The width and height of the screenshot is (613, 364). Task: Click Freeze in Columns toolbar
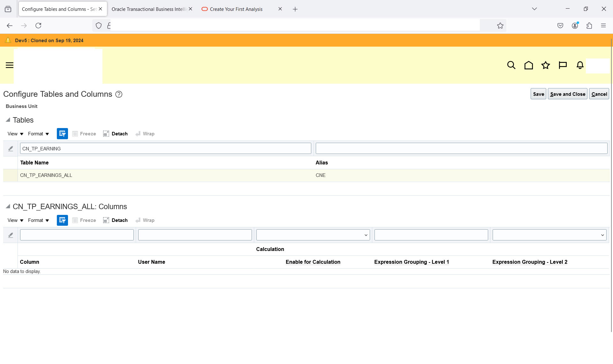pos(84,220)
